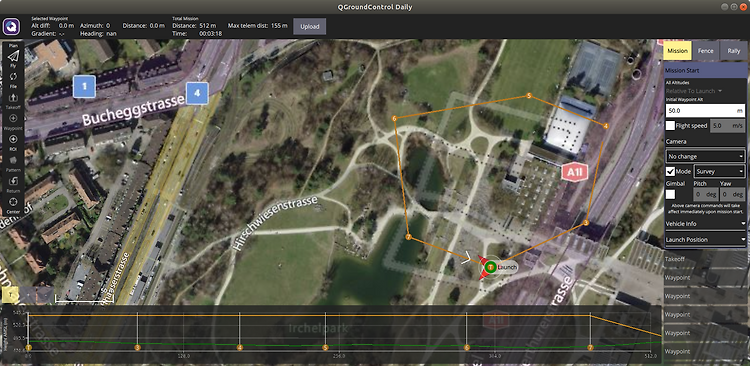The width and height of the screenshot is (750, 366).
Task: Open the QGroundControl logo menu icon
Action: point(11,26)
